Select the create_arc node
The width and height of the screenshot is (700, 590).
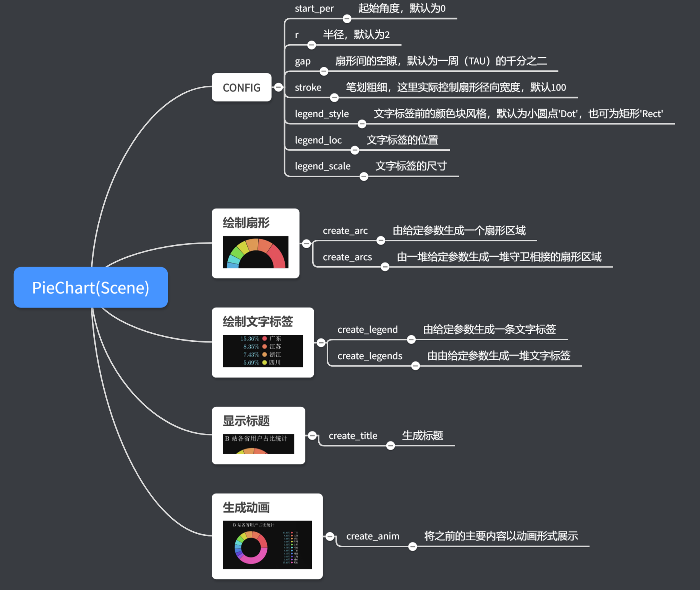pos(345,231)
